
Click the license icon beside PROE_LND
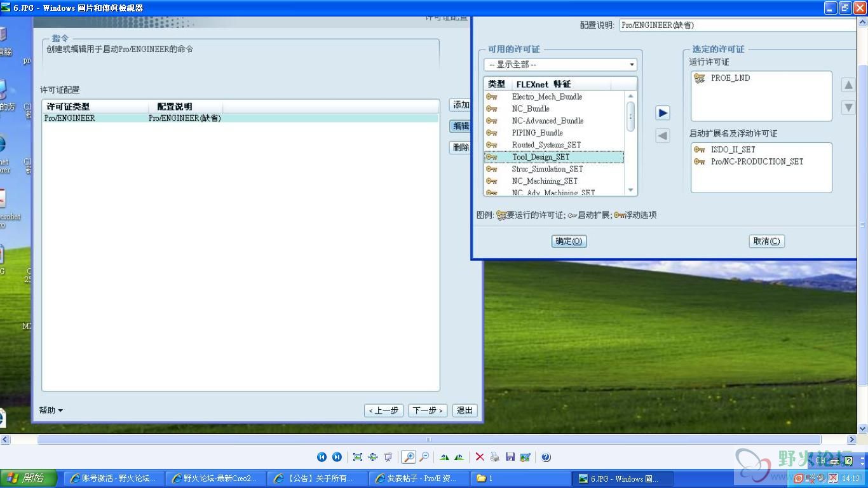point(700,78)
